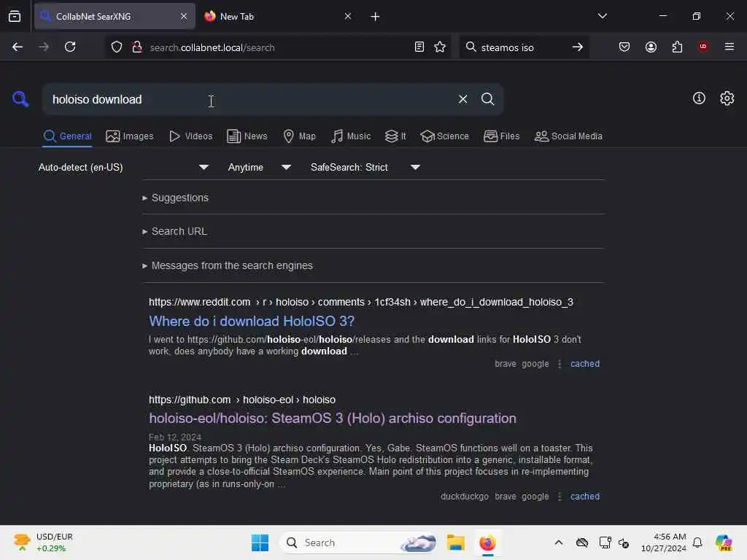
Task: Select the Social Media category
Action: (568, 136)
